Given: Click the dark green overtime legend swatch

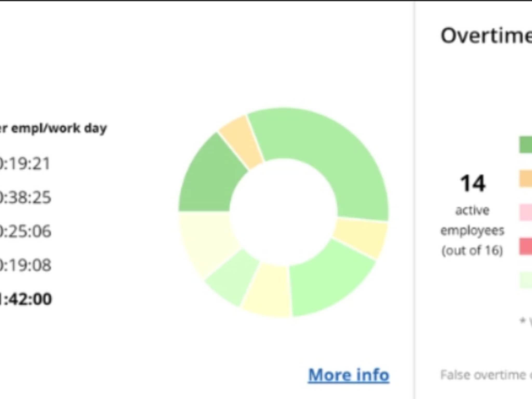Looking at the screenshot, I should [x=526, y=145].
